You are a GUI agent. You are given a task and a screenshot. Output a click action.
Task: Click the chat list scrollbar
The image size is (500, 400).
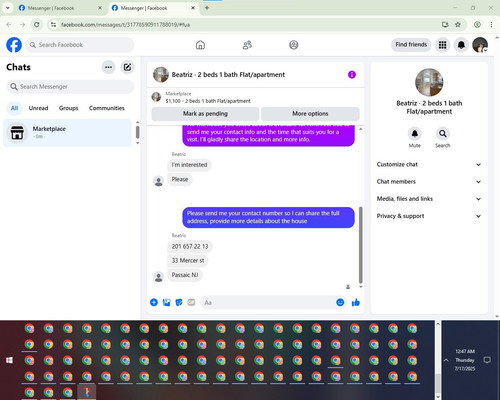coord(137,132)
